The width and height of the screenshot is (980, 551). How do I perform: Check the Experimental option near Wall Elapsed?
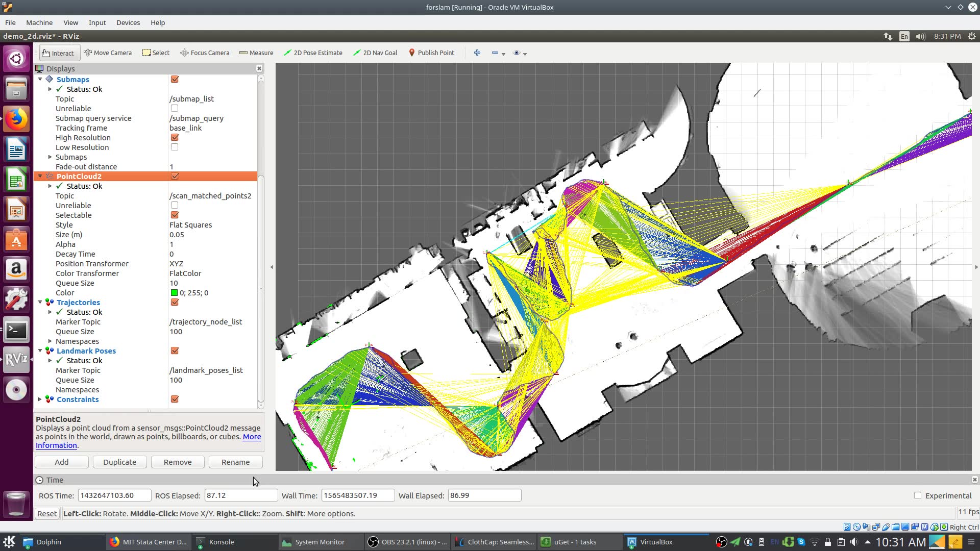[x=917, y=495]
